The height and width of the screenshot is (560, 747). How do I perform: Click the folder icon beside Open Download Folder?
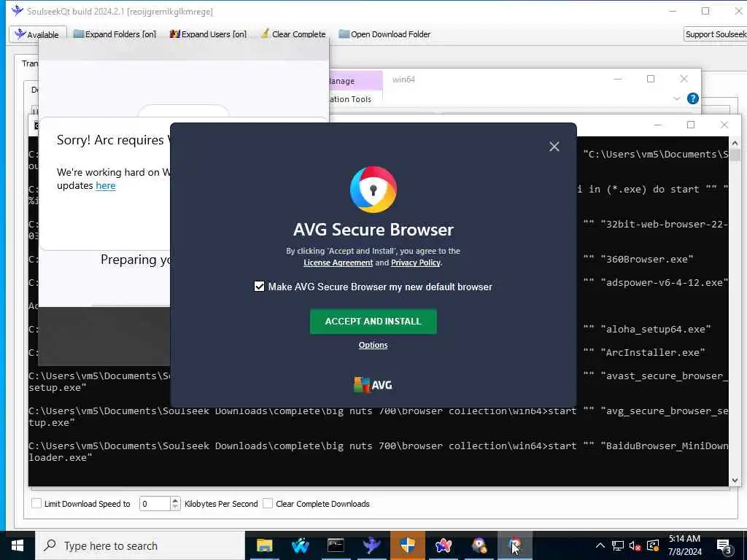click(344, 34)
